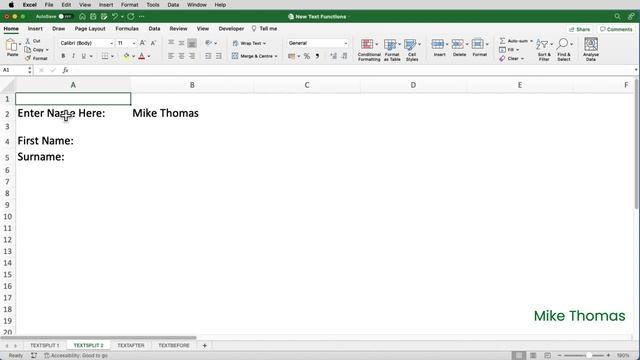The image size is (640, 360).
Task: Choose the yellow fill colour bucket
Action: point(126,56)
